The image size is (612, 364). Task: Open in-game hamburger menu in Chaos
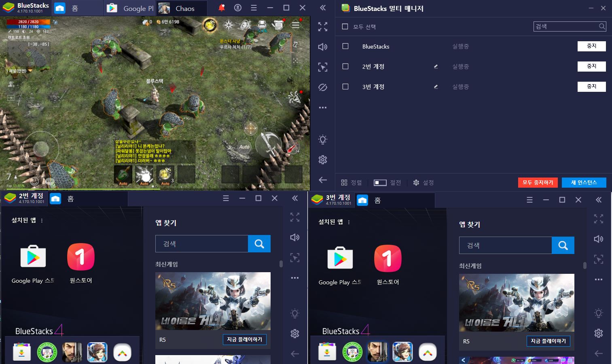point(296,25)
